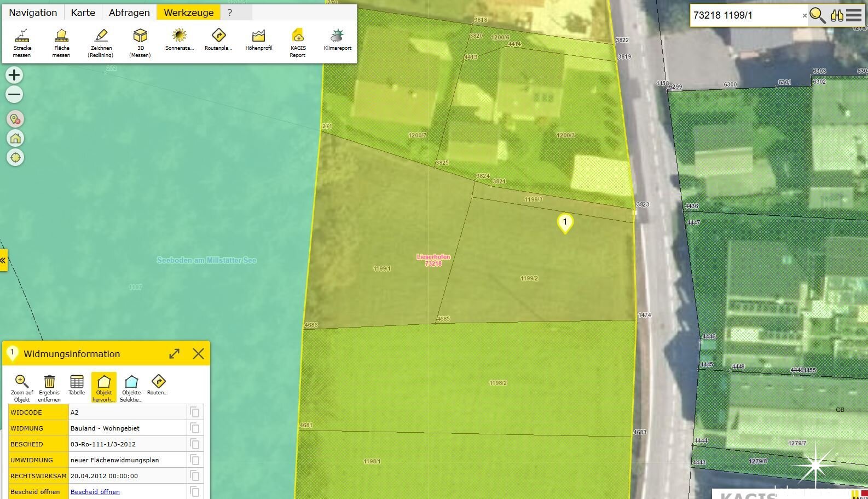868x499 pixels.
Task: Toggle Objekt hervorheben highlighting
Action: pyautogui.click(x=104, y=387)
